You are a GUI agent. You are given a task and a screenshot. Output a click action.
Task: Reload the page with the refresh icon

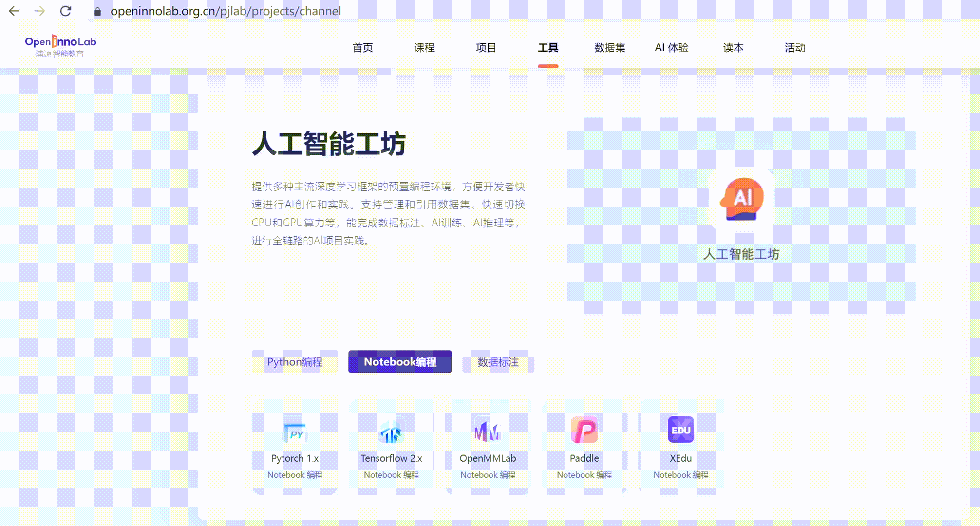[x=66, y=11]
